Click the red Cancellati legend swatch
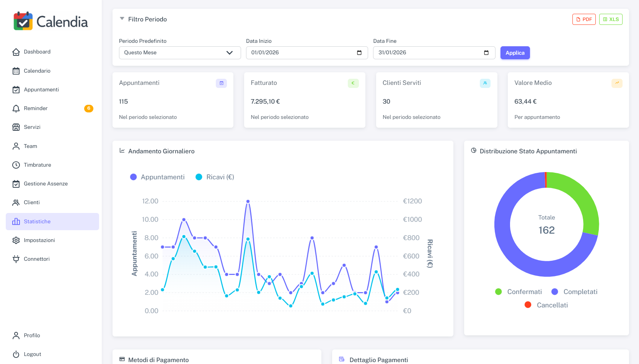The height and width of the screenshot is (364, 639). coord(528,305)
